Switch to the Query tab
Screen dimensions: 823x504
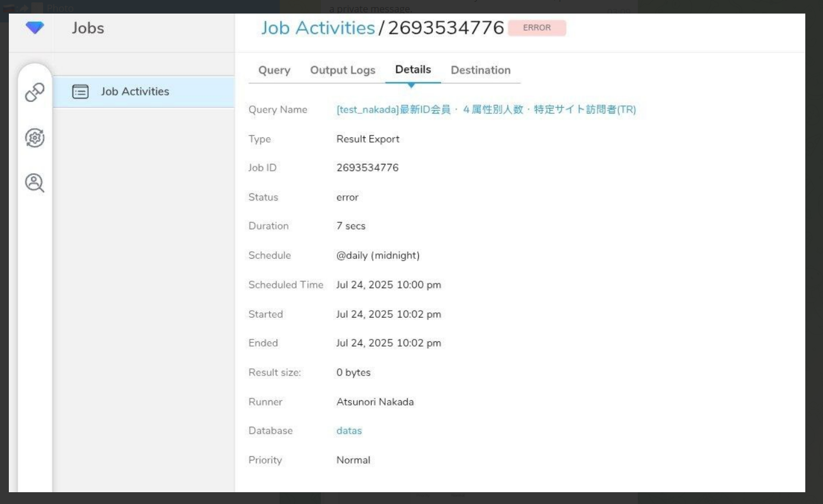click(x=274, y=70)
